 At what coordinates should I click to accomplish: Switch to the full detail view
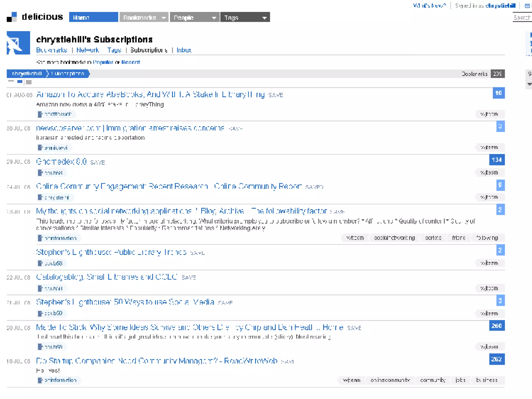pos(29,82)
